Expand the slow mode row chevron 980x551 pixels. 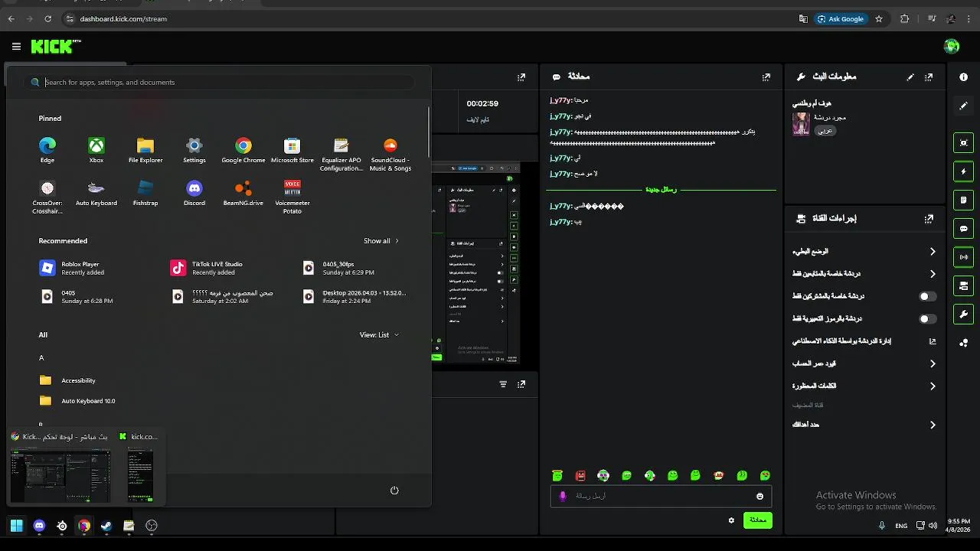(932, 252)
